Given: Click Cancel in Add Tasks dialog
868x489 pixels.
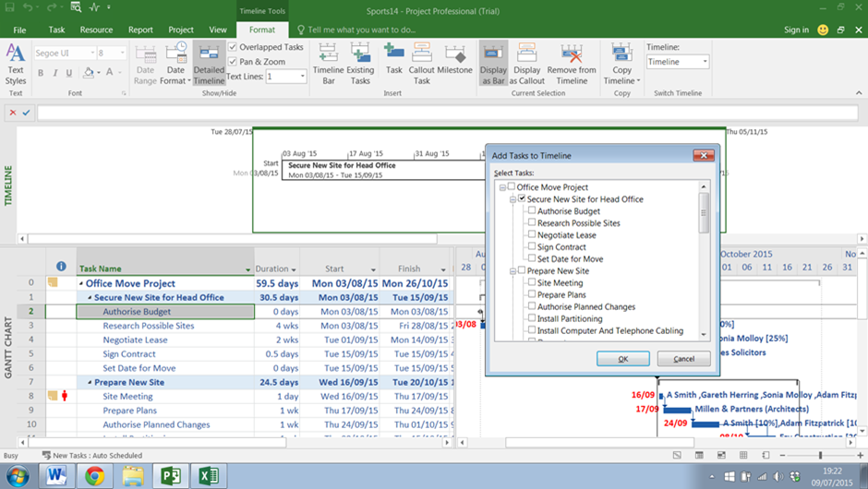Looking at the screenshot, I should (x=683, y=359).
